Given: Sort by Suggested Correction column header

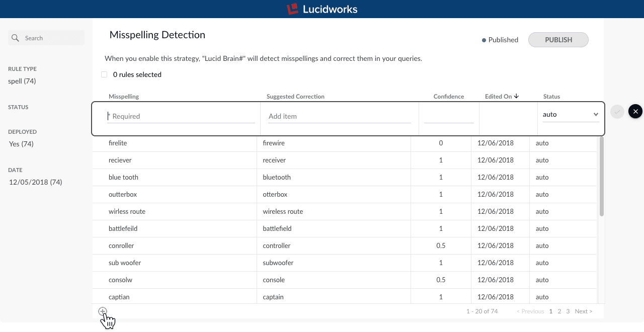Looking at the screenshot, I should pyautogui.click(x=295, y=97).
